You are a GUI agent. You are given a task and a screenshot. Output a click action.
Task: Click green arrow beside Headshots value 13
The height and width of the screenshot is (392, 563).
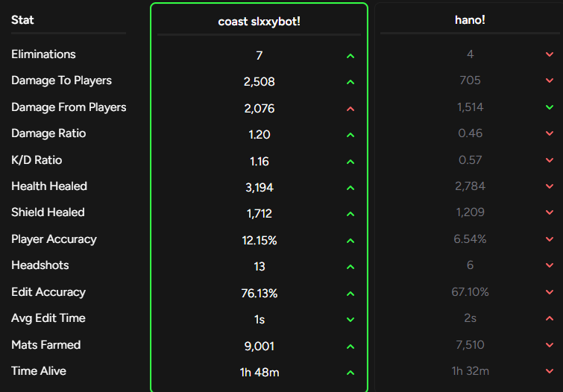[350, 267]
